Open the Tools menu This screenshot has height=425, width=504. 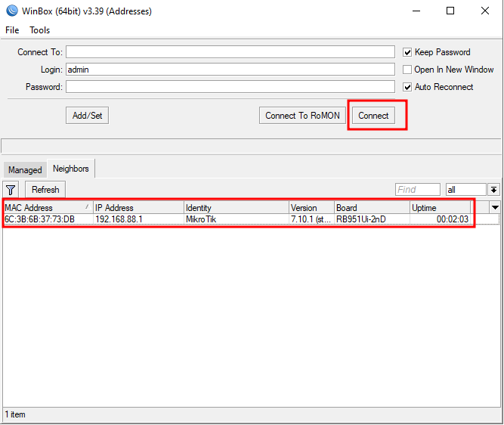coord(40,30)
